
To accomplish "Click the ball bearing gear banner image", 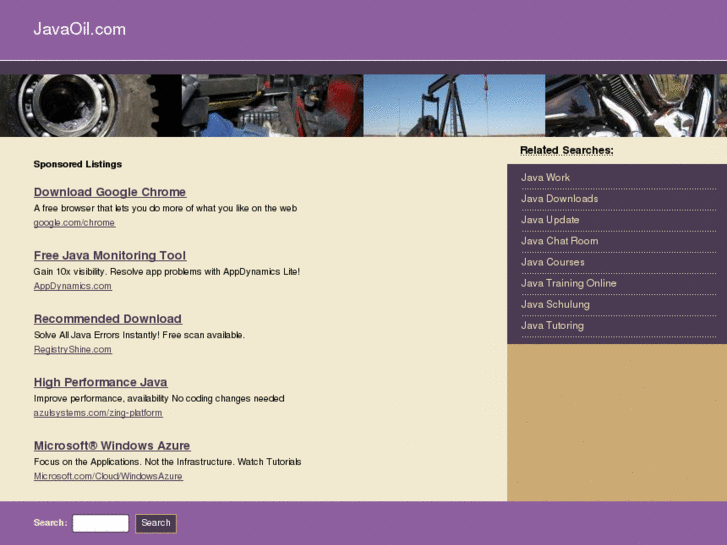I will (90, 105).
